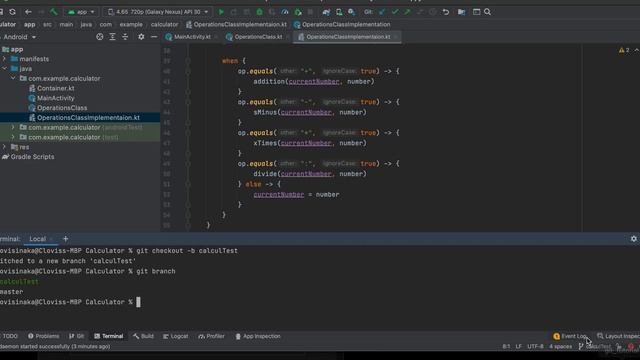Open Search Everywhere magnifier icon

point(487,12)
